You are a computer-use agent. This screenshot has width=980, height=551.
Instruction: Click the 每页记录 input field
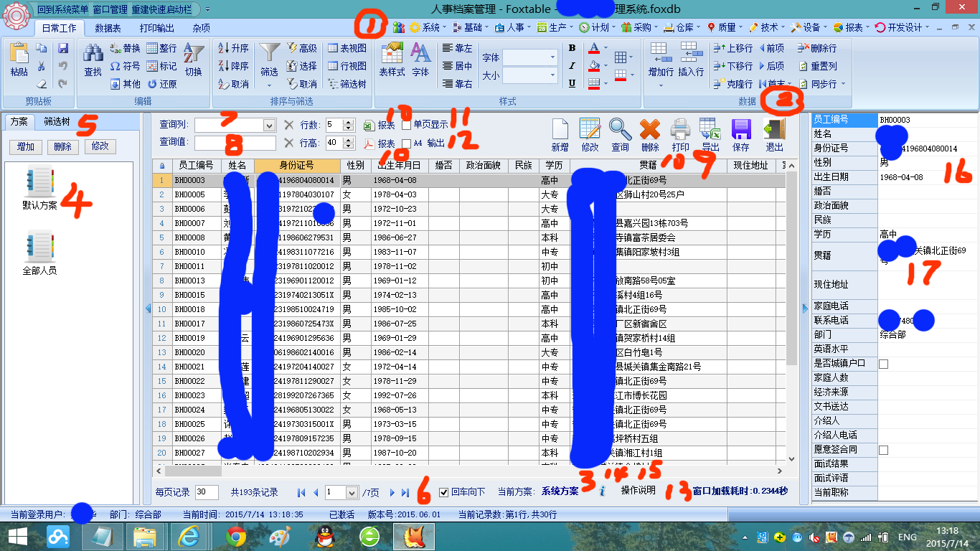click(x=207, y=492)
